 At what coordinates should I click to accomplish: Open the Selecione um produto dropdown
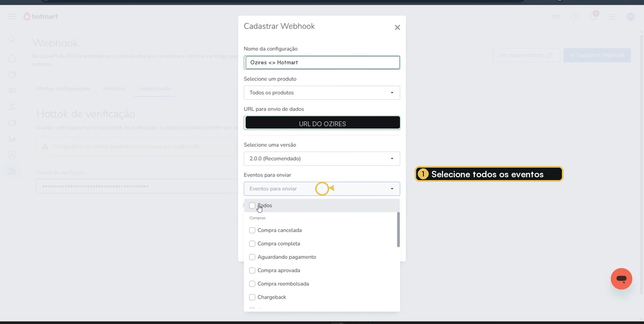pos(322,92)
